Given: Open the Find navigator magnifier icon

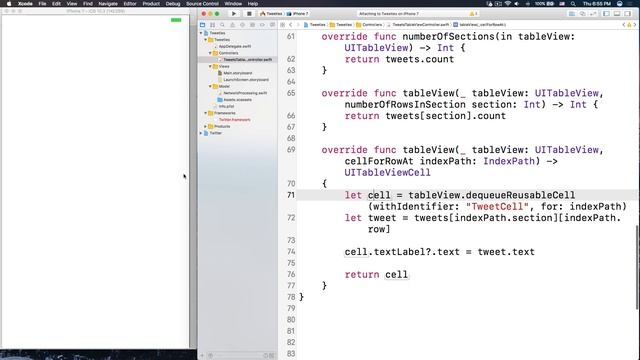Looking at the screenshot, I should pos(222,25).
